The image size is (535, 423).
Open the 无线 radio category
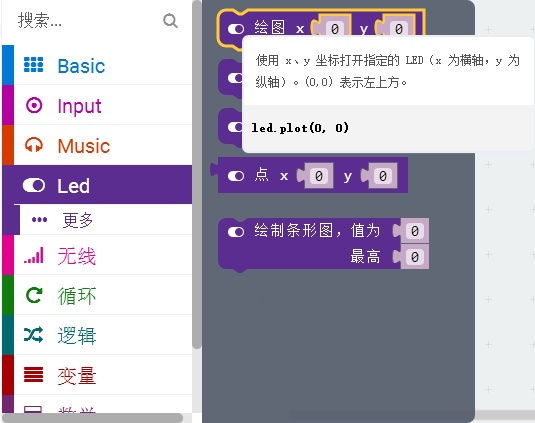coord(97,255)
